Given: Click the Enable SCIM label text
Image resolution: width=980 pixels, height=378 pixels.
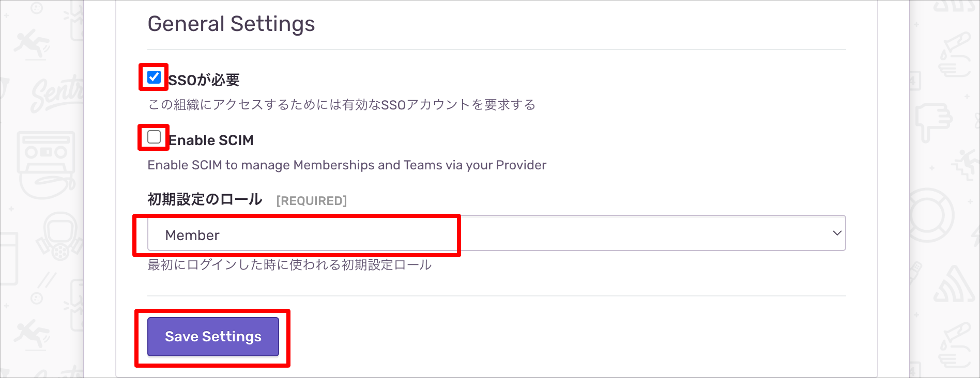Looking at the screenshot, I should [x=211, y=140].
